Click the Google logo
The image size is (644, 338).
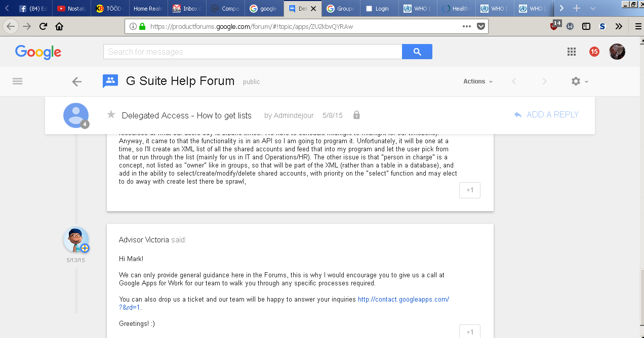[x=38, y=52]
